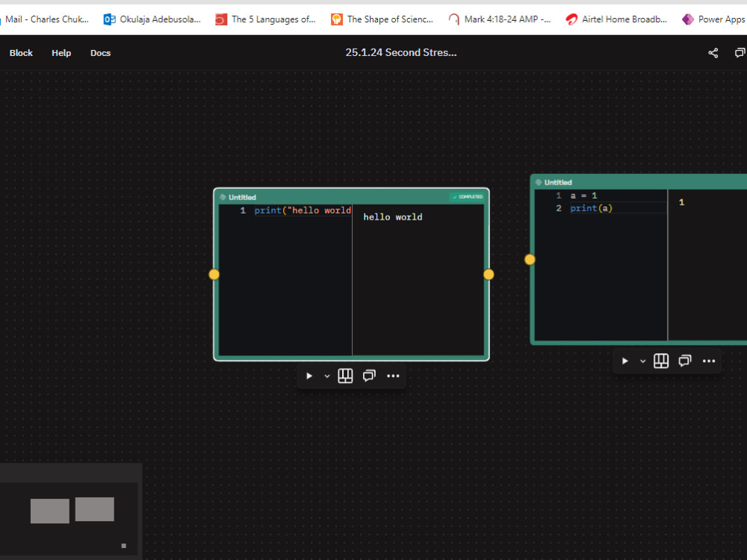Click the print(a) code line
Image resolution: width=747 pixels, height=560 pixels.
coord(591,208)
